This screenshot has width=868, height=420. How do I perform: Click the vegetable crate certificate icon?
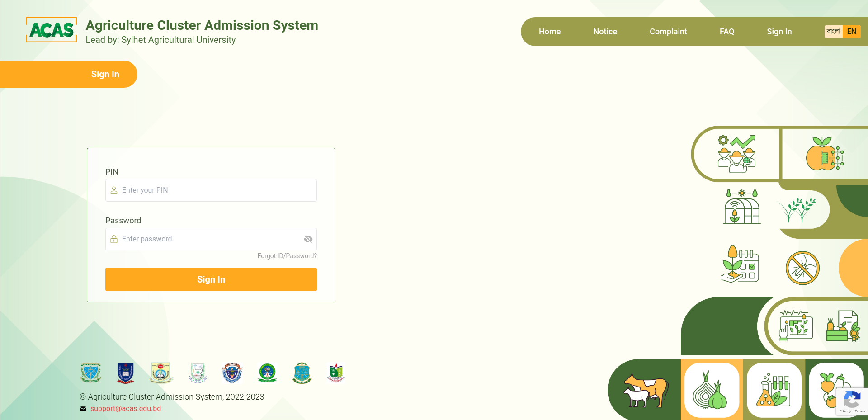843,326
